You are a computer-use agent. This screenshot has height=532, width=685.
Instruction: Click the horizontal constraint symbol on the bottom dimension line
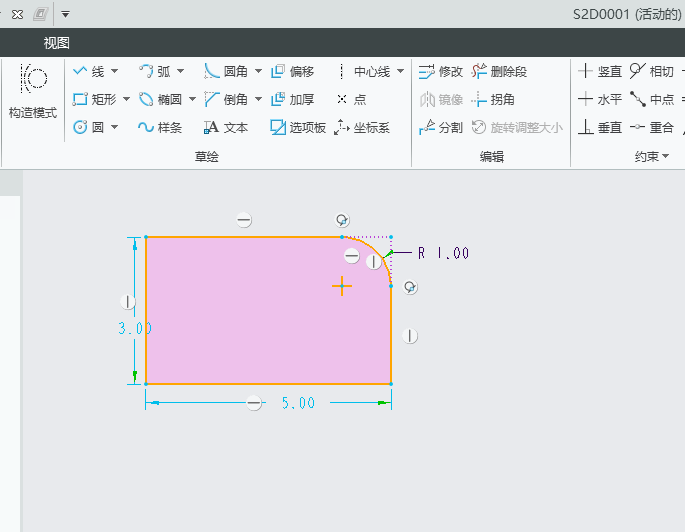(254, 403)
